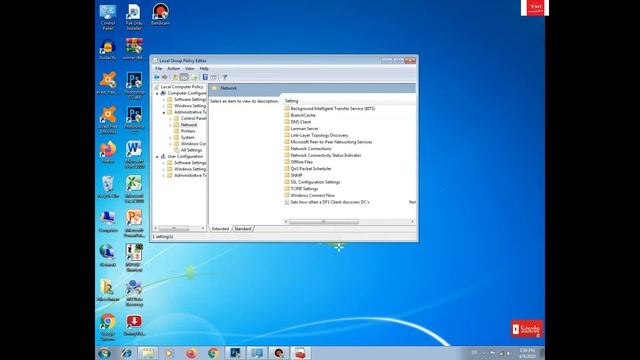Open the Photoshop CC desktop shortcut
Screen dimensions: 640x360
pos(134,86)
